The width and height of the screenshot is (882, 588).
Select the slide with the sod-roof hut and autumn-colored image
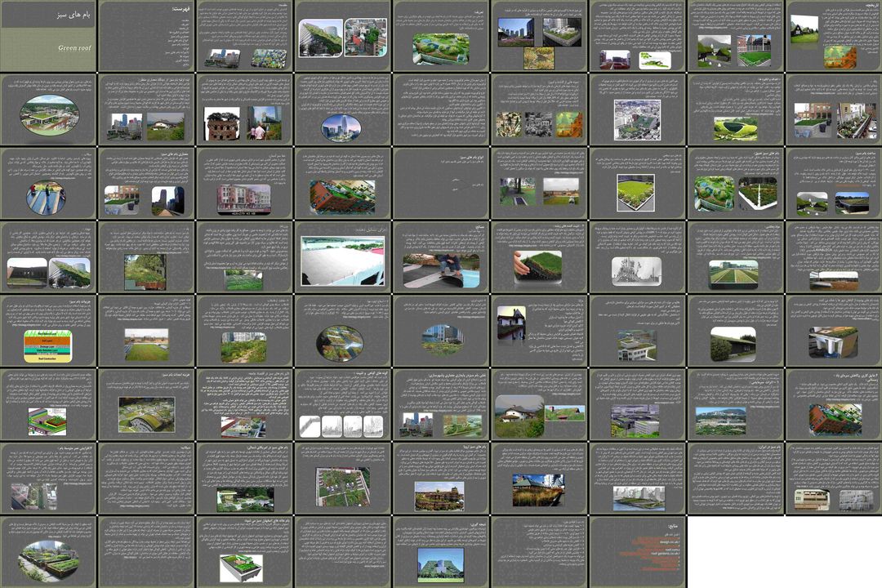tap(834, 36)
